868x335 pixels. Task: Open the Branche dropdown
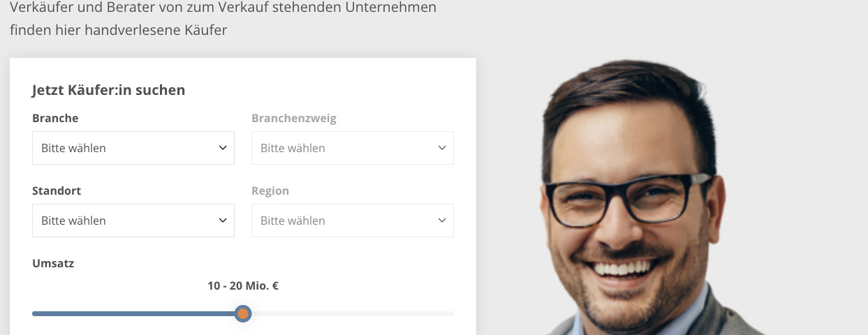point(133,148)
